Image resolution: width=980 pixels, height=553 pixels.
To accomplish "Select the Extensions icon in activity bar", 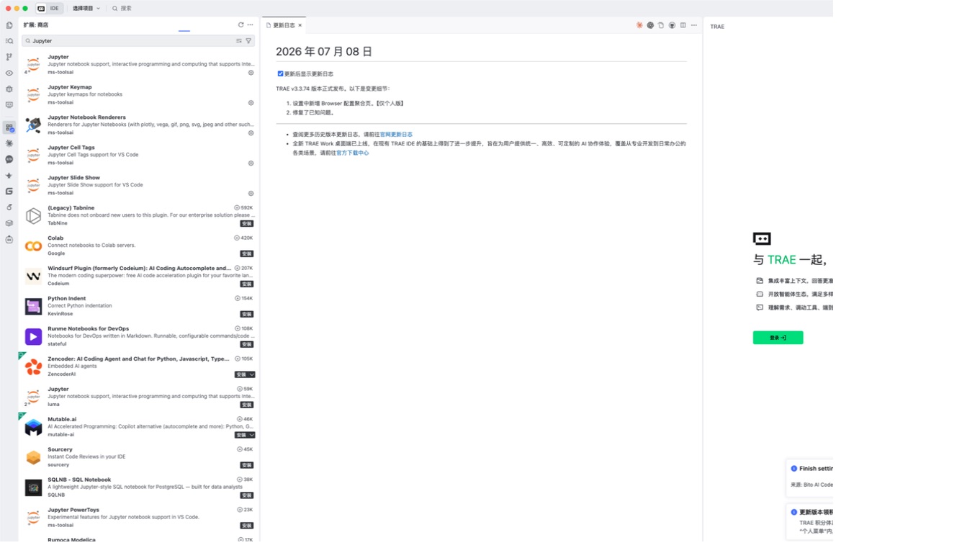I will [9, 127].
